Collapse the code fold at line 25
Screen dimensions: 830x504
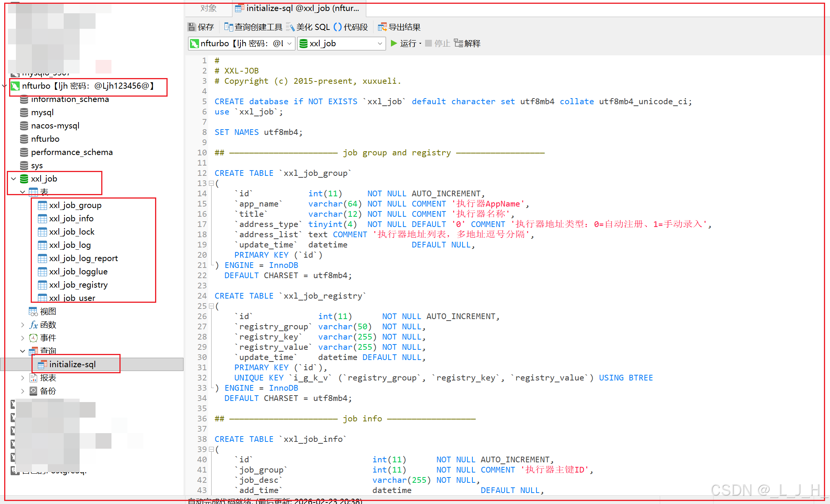coord(211,306)
